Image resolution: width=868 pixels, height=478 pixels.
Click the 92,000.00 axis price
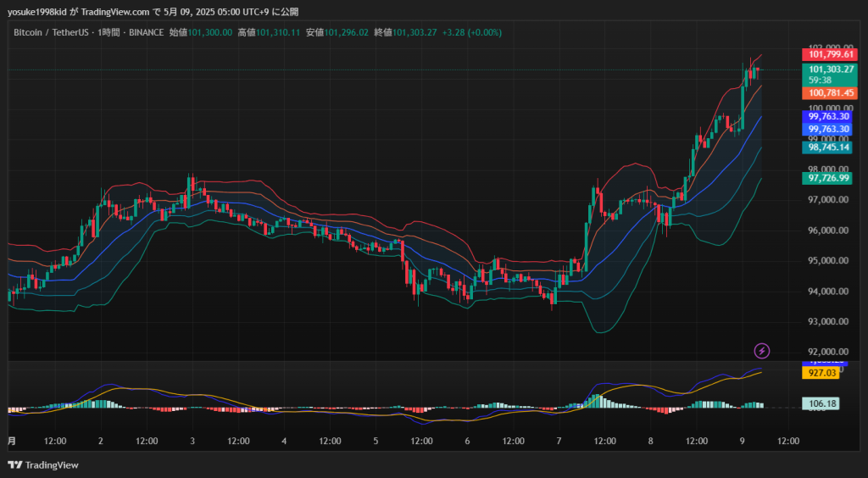(x=828, y=352)
